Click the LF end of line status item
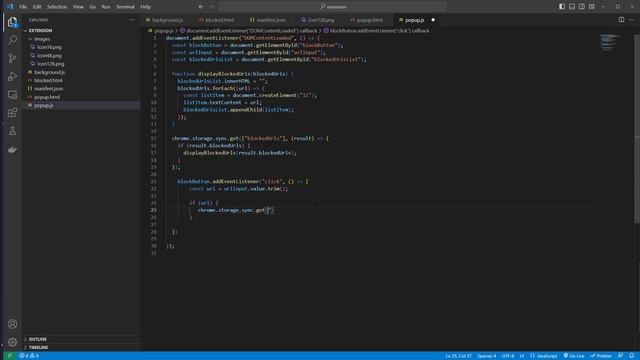The image size is (640, 360). (x=522, y=356)
